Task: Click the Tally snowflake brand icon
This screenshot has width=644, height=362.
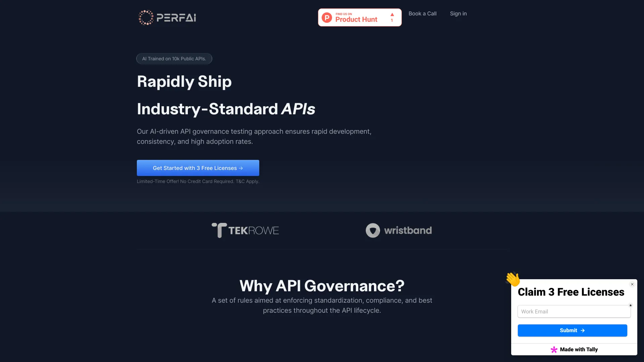Action: [554, 349]
